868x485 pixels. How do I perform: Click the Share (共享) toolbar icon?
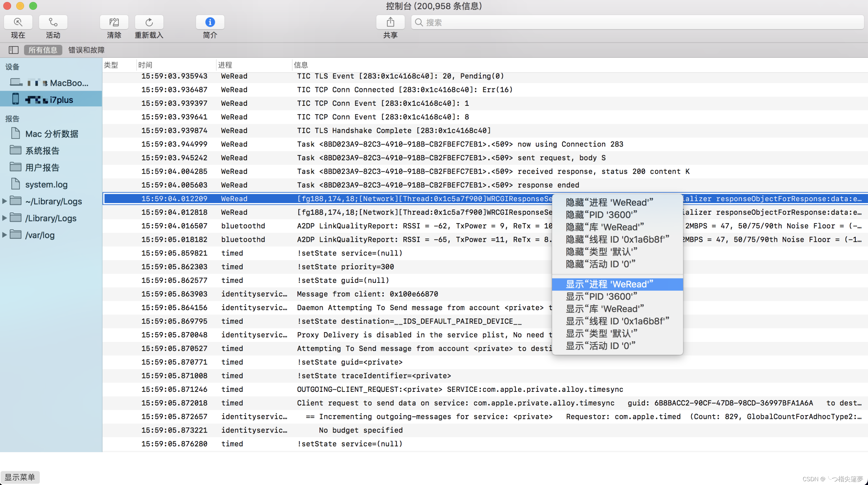pos(390,22)
